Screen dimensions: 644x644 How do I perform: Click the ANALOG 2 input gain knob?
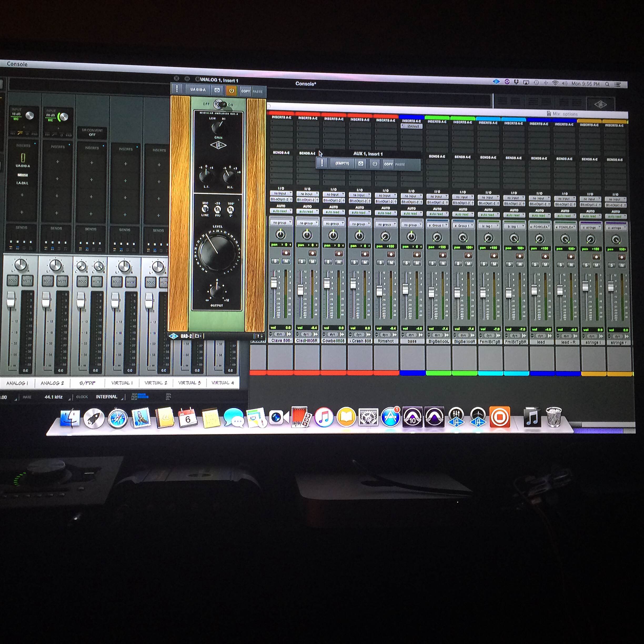click(x=63, y=117)
